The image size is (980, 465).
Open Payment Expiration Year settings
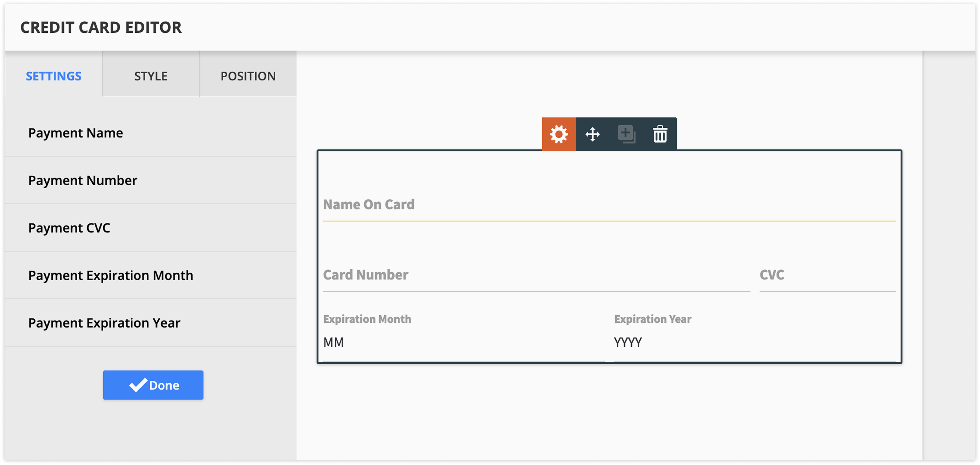click(x=104, y=323)
